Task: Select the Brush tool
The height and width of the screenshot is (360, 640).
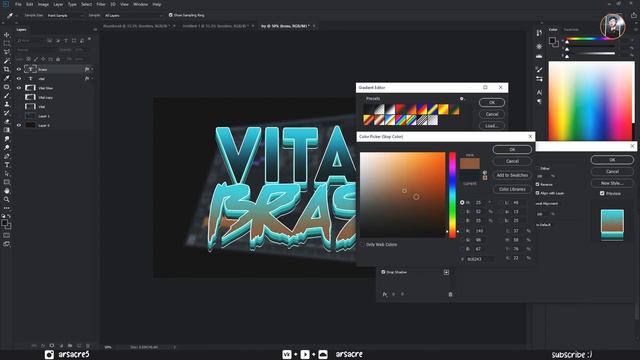Action: (7, 96)
